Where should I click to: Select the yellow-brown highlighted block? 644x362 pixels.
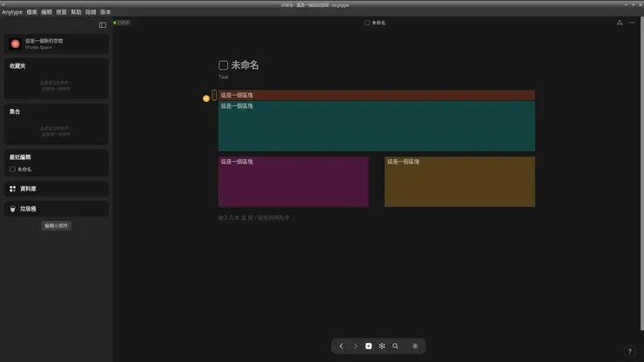pyautogui.click(x=460, y=182)
